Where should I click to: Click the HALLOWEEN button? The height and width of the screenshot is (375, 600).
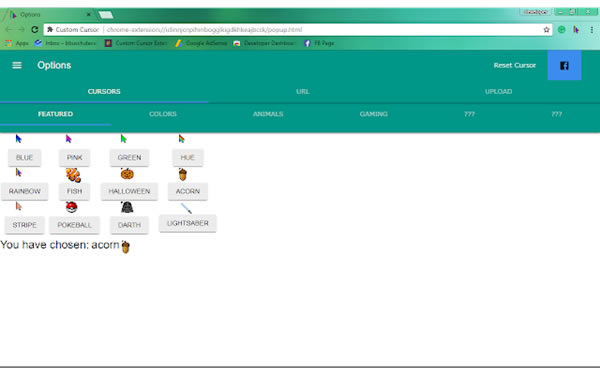(x=129, y=191)
